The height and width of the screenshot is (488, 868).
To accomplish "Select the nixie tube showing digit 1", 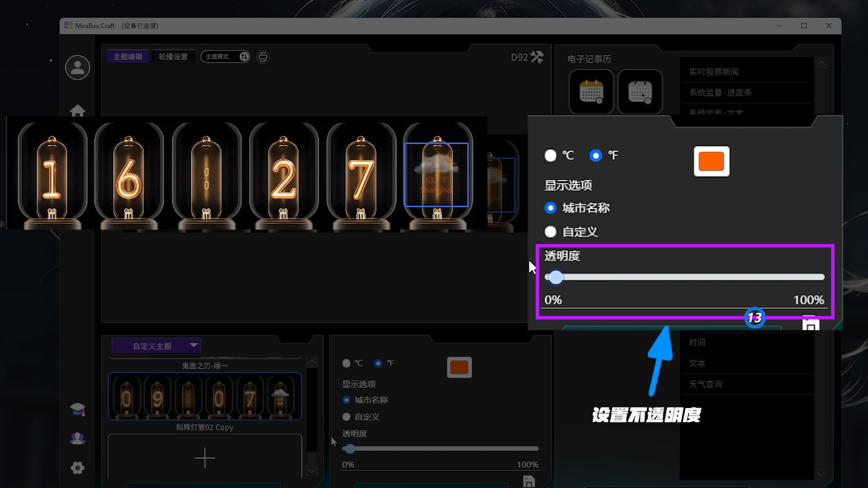I will click(52, 175).
